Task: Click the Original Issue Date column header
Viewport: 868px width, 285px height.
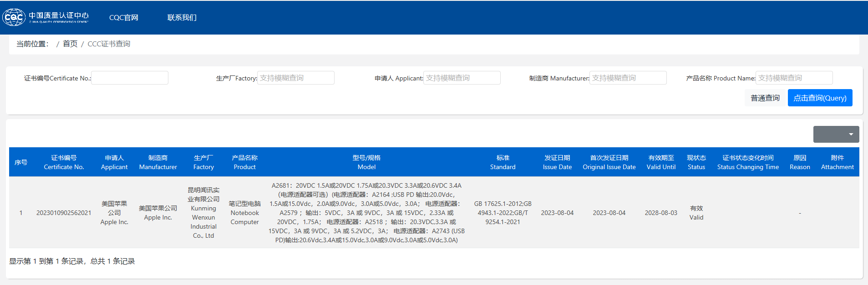Action: point(609,162)
